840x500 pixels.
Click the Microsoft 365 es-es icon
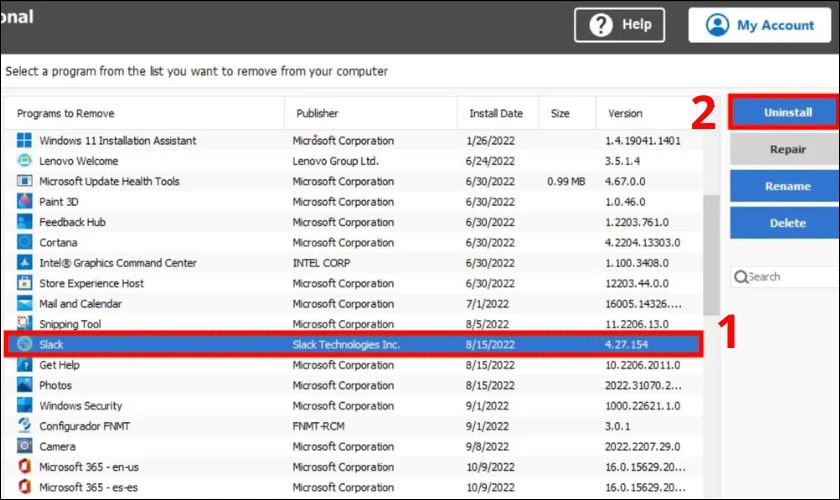click(x=24, y=487)
